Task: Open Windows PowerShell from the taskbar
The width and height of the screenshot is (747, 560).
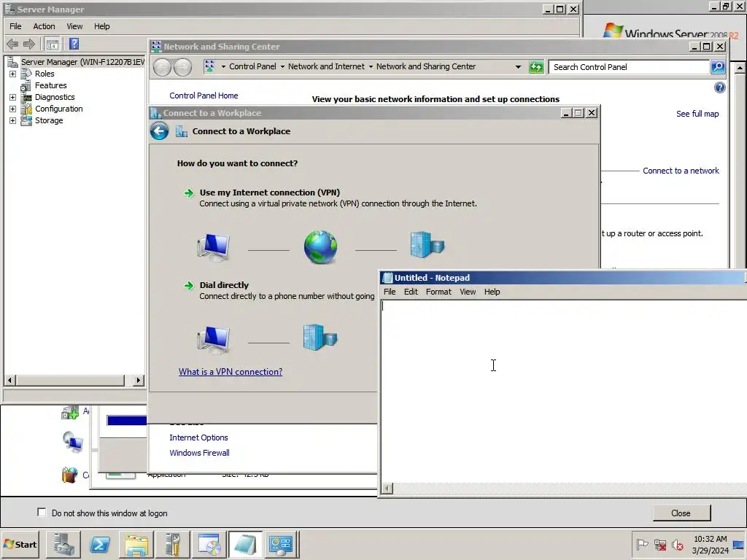Action: [99, 544]
